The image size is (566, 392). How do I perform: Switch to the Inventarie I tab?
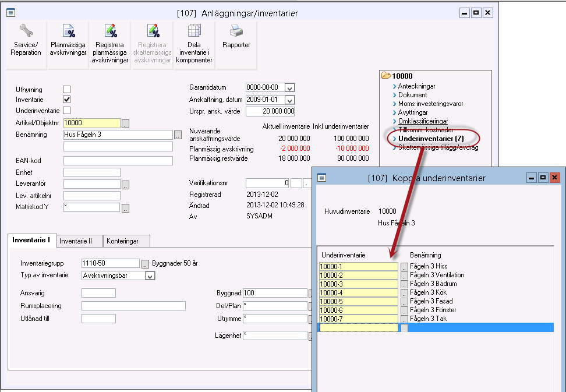click(x=32, y=240)
